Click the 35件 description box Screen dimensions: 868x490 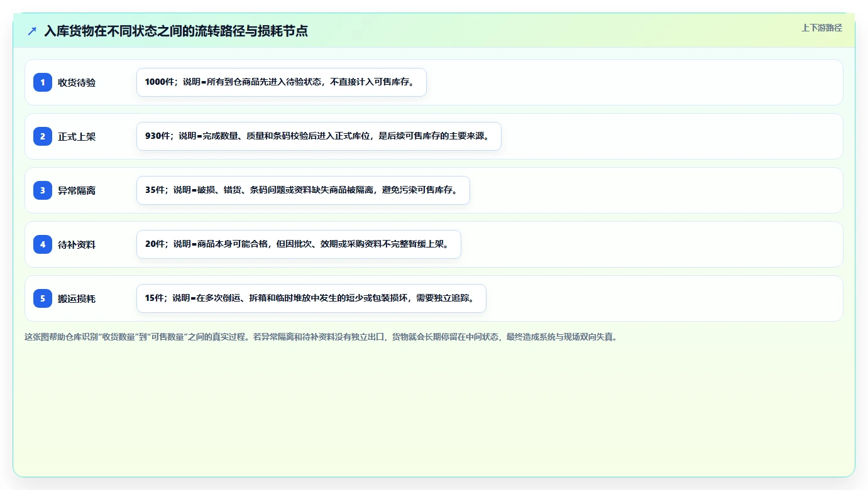(x=303, y=190)
